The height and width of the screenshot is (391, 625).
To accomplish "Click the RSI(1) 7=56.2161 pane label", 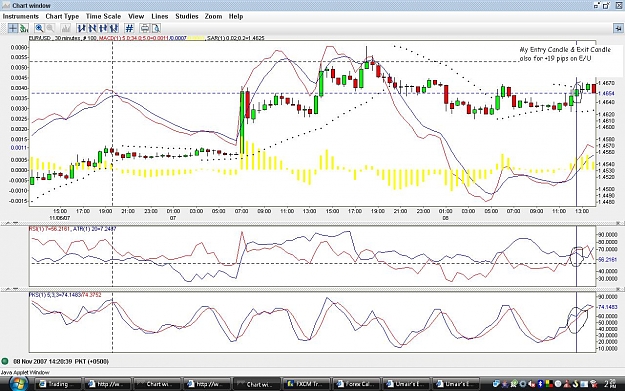I will [x=49, y=229].
